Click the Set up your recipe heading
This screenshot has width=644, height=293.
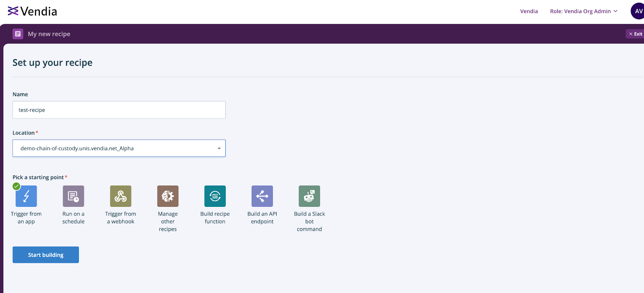coord(52,63)
